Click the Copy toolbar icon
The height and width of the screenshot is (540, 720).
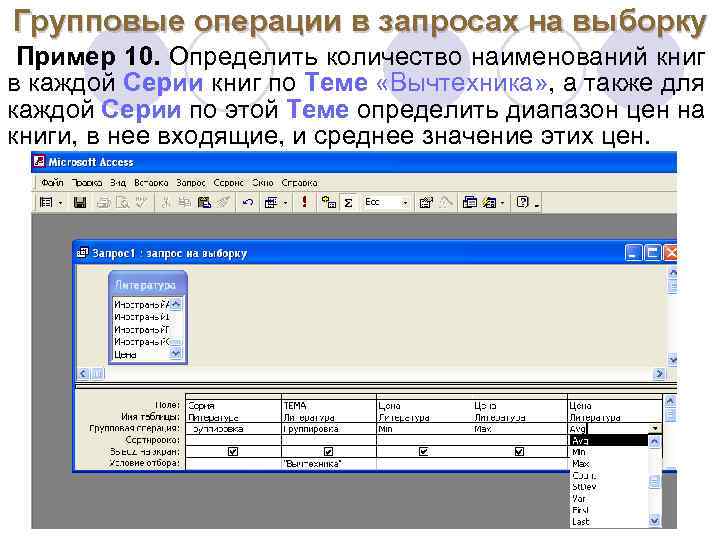click(185, 202)
